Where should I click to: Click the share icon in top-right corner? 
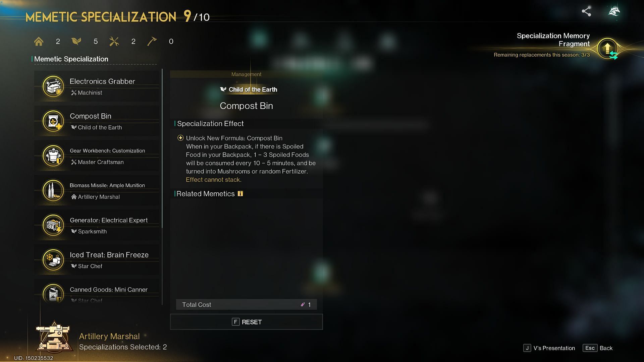[587, 11]
